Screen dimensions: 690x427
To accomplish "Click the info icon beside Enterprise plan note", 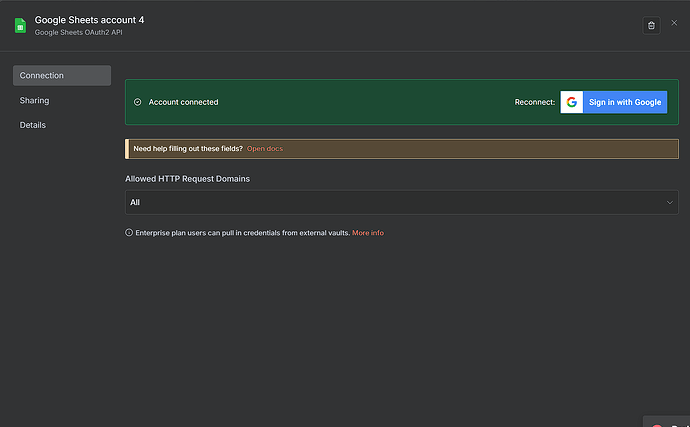I will [129, 233].
